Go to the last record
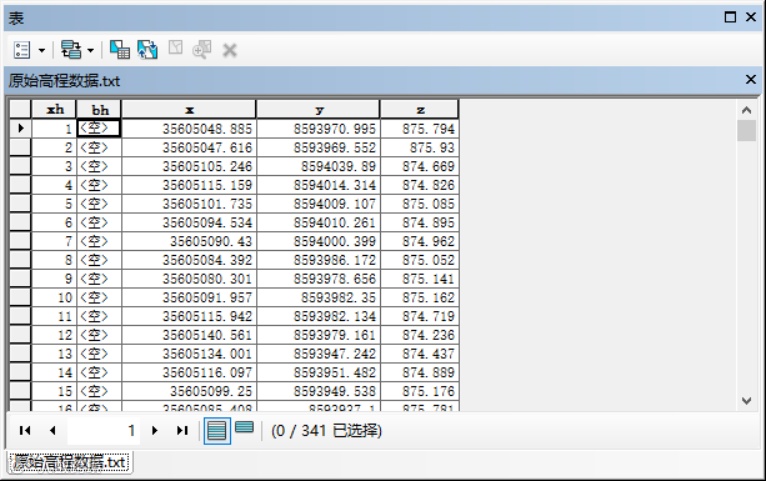Image resolution: width=766 pixels, height=481 pixels. (182, 430)
